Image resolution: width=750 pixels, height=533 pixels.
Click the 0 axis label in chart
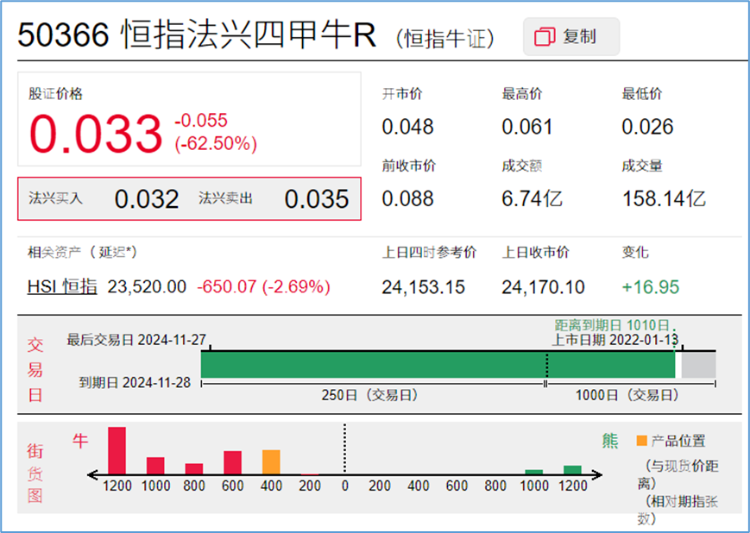(345, 486)
